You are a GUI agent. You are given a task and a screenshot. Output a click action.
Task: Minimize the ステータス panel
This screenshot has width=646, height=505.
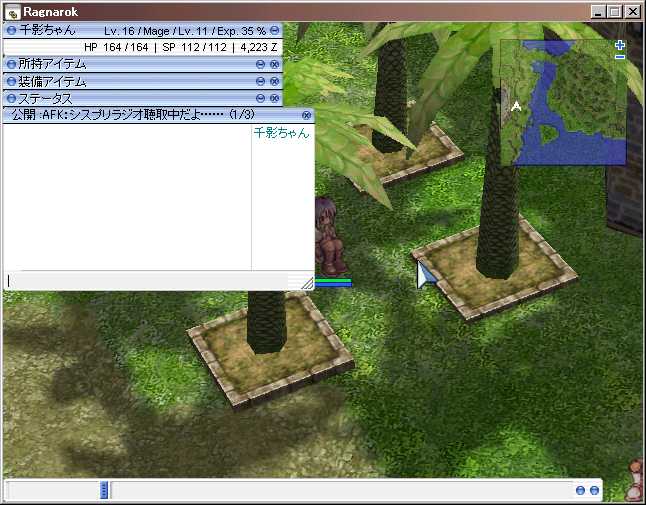pos(260,98)
